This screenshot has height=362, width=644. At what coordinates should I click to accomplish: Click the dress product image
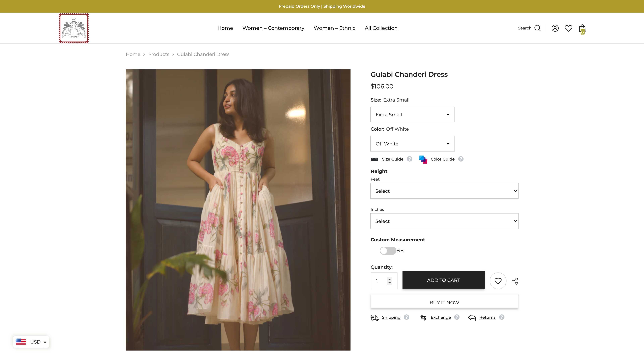pos(238,210)
